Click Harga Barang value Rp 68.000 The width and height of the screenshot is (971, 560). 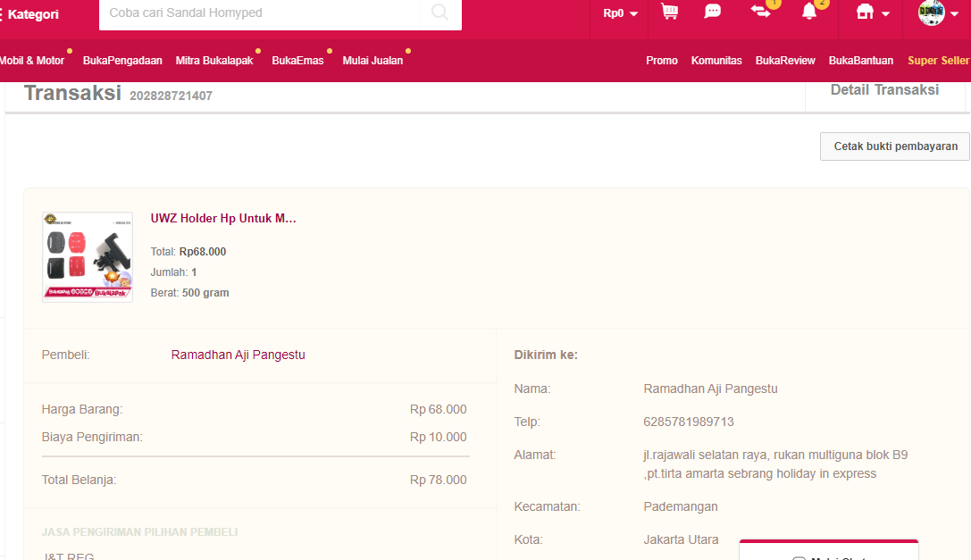click(439, 409)
